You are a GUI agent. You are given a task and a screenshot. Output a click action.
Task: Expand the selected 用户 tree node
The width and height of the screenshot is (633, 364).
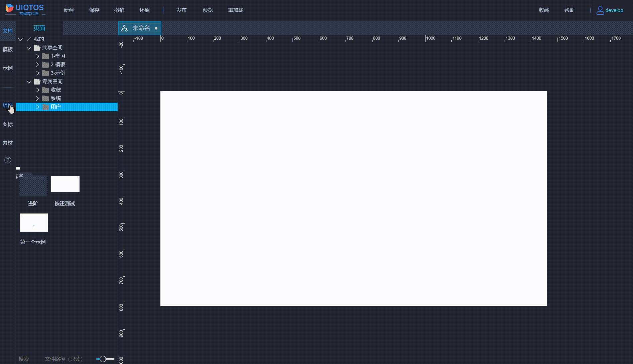point(37,107)
